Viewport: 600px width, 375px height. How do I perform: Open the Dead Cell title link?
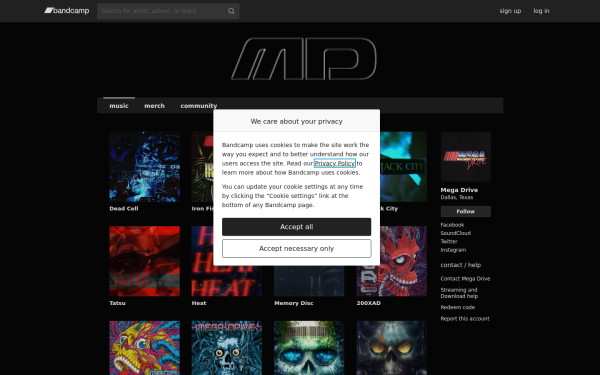(124, 209)
